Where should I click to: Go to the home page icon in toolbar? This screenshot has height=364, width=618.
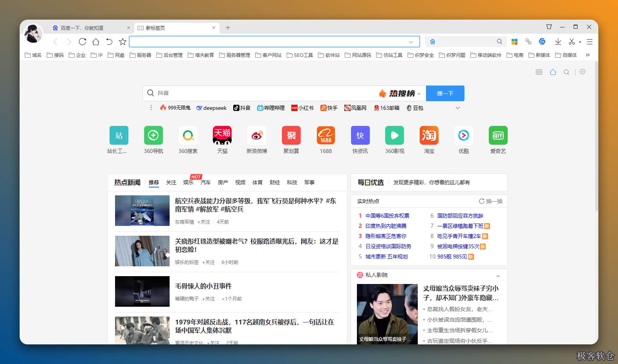point(96,42)
